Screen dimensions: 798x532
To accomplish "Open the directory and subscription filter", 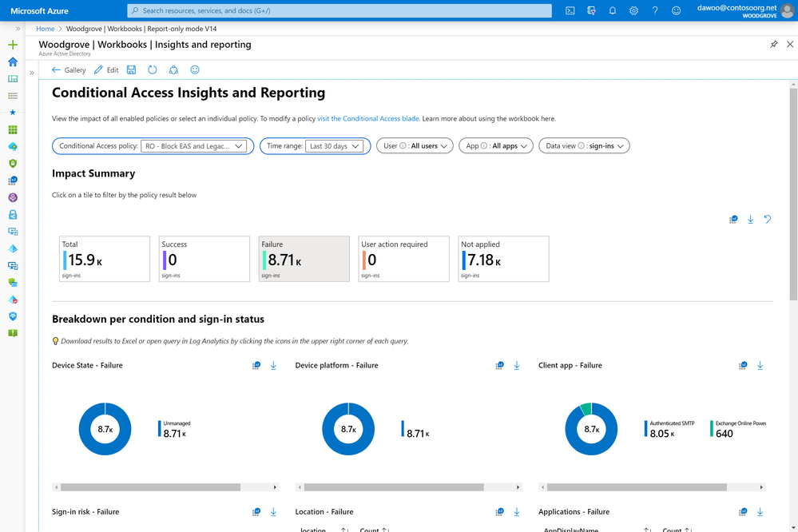I will click(x=591, y=10).
